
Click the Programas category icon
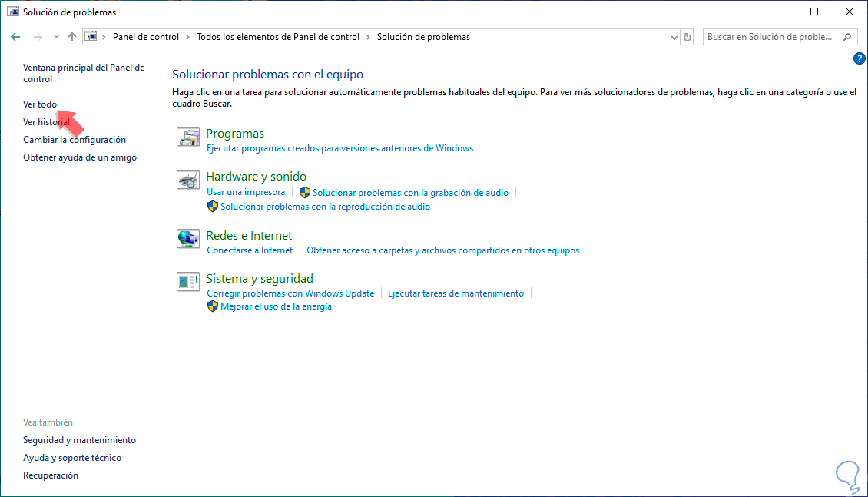188,137
